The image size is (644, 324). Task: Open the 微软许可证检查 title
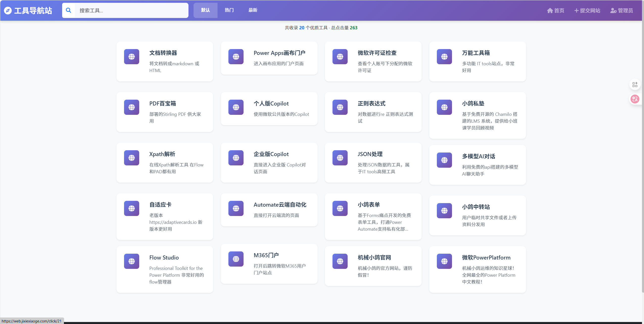point(377,53)
